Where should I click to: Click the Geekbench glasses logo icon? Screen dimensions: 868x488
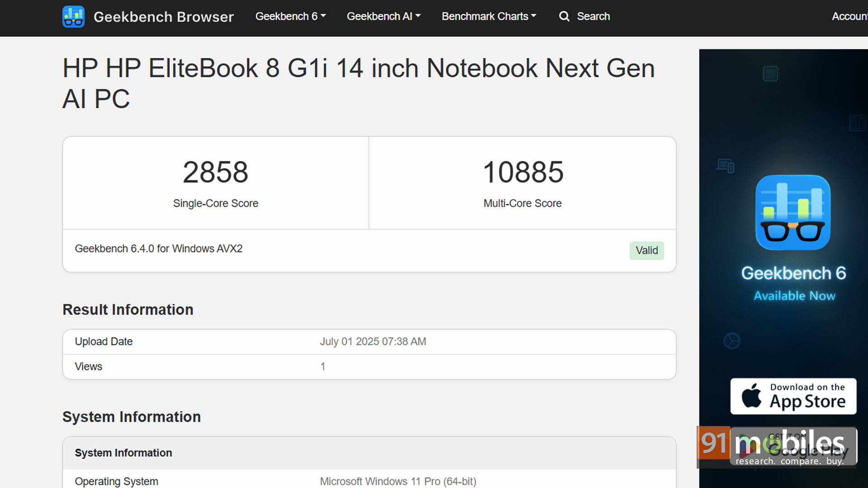coord(73,17)
